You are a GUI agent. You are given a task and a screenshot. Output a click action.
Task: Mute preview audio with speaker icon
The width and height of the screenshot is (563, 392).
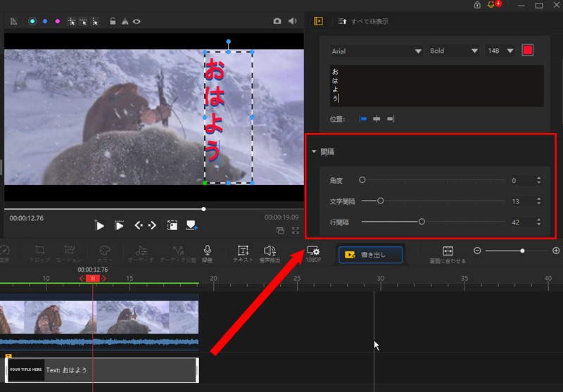pos(293,21)
